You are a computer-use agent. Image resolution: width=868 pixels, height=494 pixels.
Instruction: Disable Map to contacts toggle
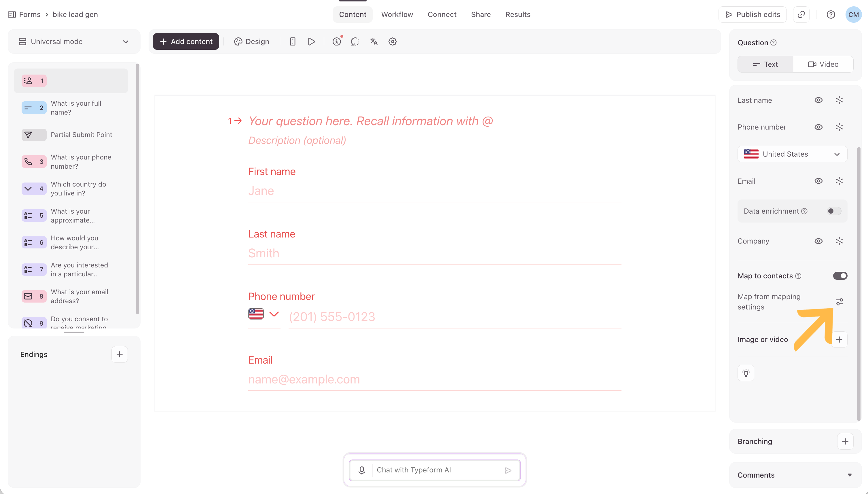pos(840,276)
